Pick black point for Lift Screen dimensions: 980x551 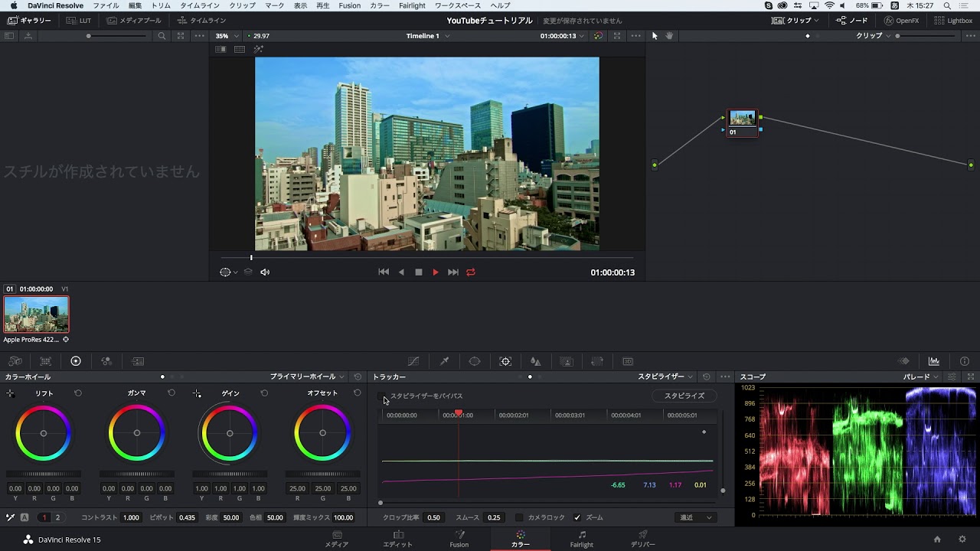tap(10, 393)
